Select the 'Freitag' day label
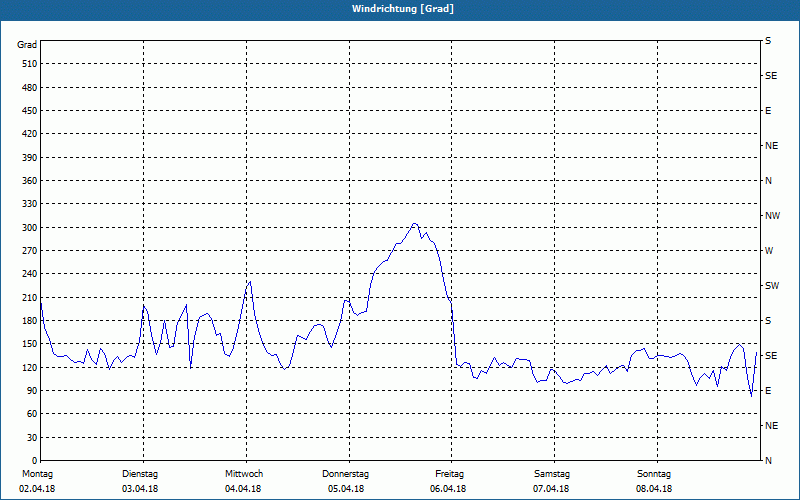800x500 pixels. pyautogui.click(x=449, y=474)
